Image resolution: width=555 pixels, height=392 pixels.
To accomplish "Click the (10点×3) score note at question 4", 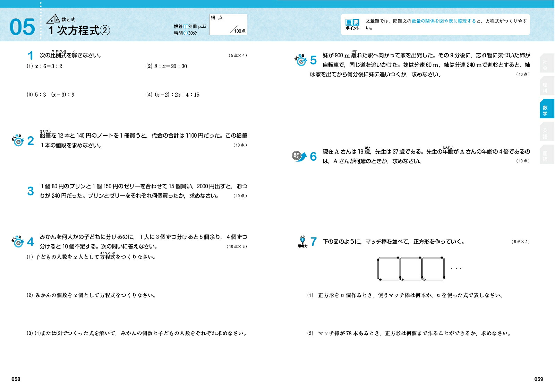I will (x=237, y=247).
